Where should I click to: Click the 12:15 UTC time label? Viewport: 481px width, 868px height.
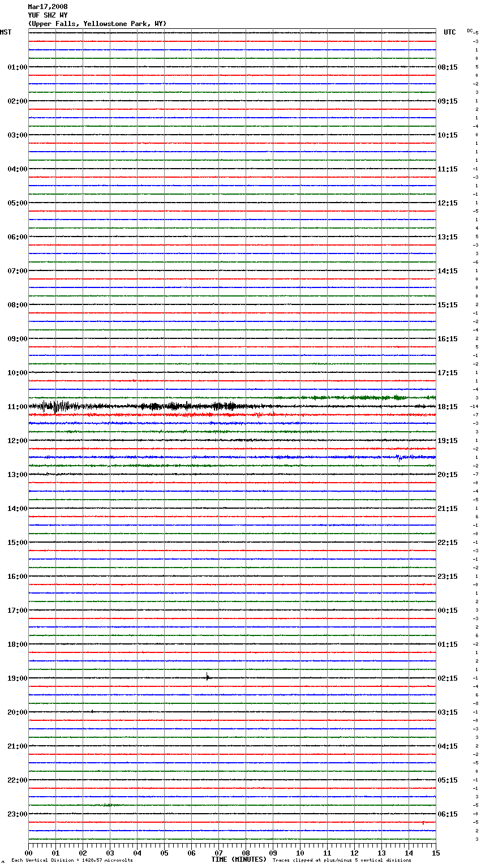(x=448, y=203)
